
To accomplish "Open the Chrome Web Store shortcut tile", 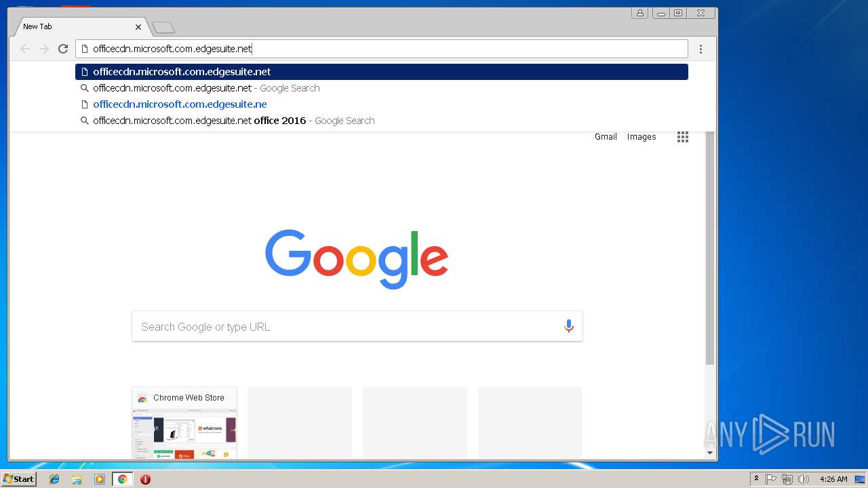I will [x=184, y=423].
